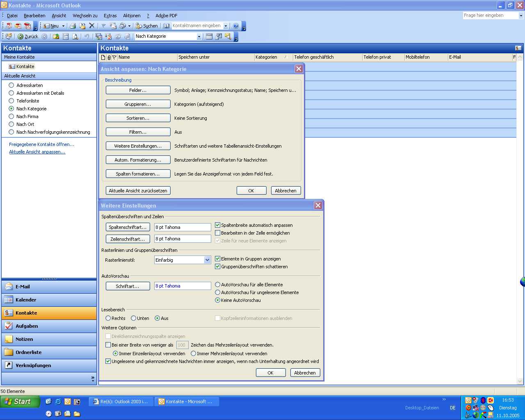Screen dimensions: 525x420
Task: Open the Address Book icon
Action: (167, 26)
